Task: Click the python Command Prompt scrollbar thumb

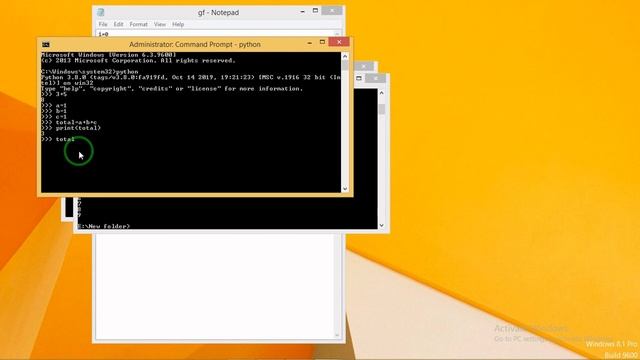Action: point(345,65)
